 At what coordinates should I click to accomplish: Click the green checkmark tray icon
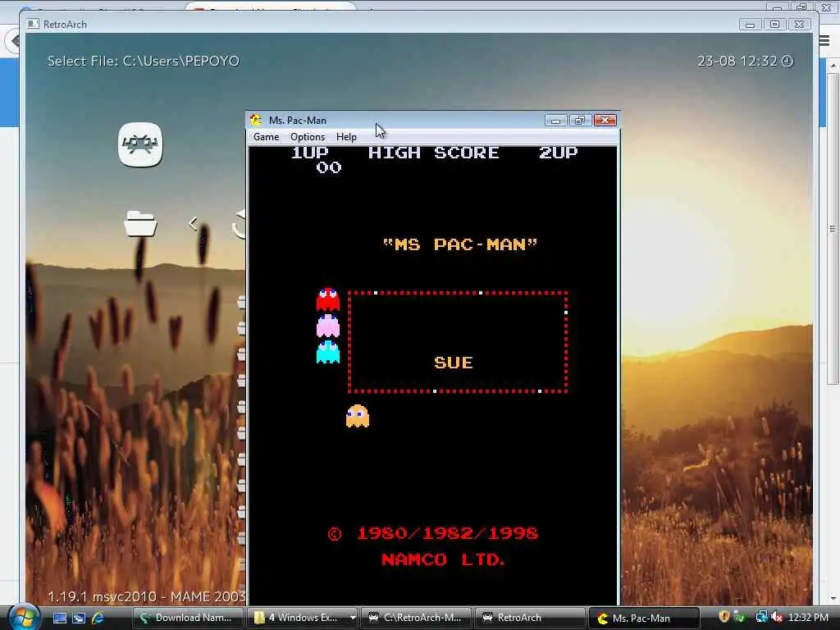coord(740,618)
